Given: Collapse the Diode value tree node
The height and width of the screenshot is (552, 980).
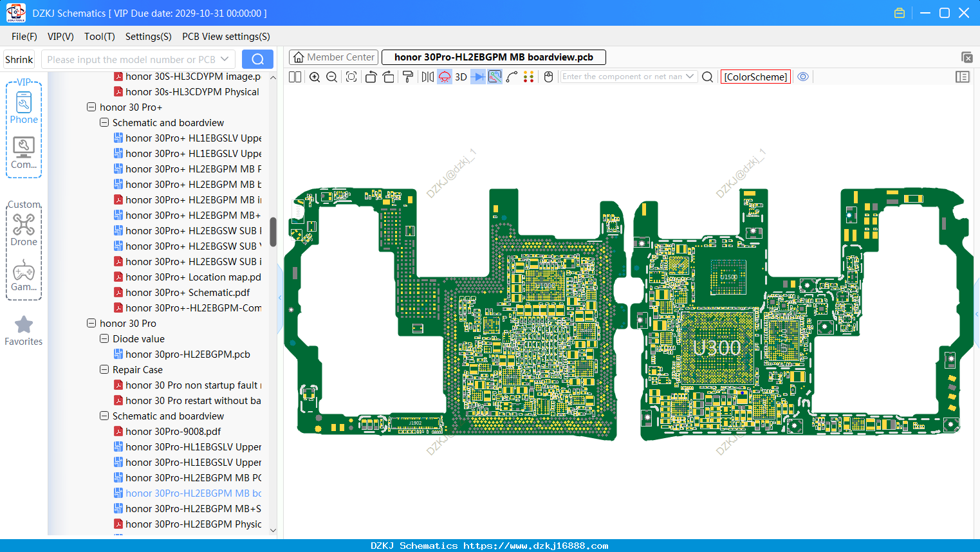Looking at the screenshot, I should [x=104, y=338].
